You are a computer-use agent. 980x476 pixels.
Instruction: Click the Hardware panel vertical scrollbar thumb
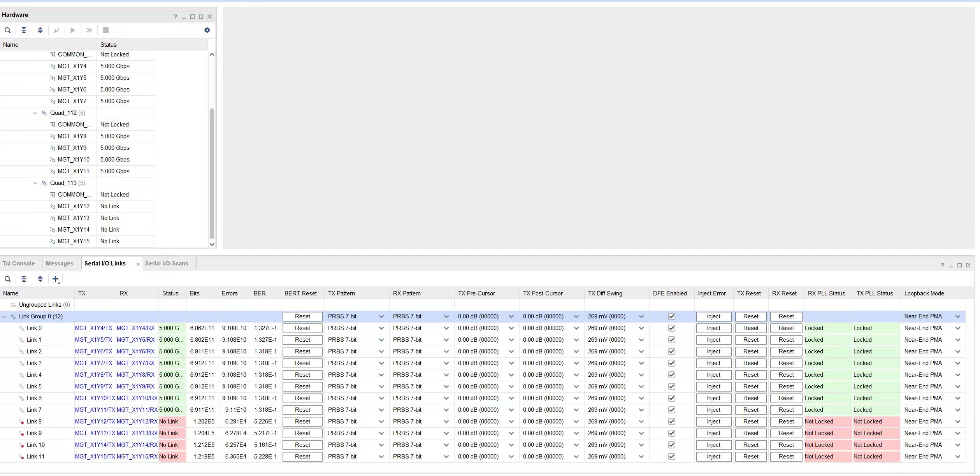click(x=212, y=174)
